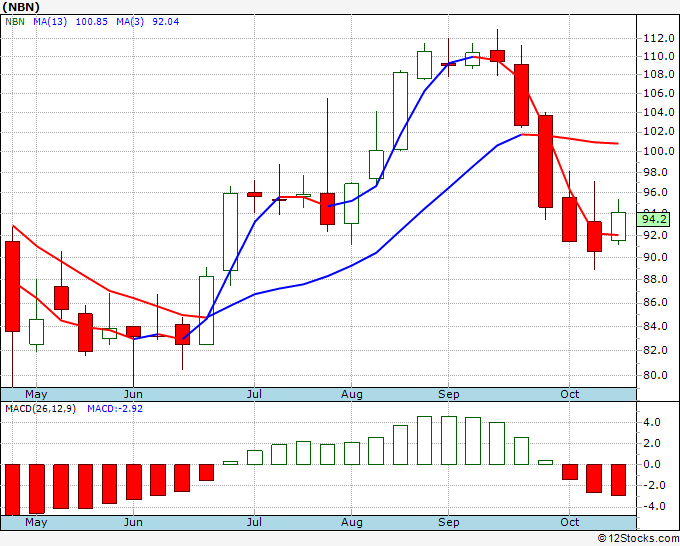Screen dimensions: 680x546
Task: Click the 104.0 price axis label
Action: 659,113
